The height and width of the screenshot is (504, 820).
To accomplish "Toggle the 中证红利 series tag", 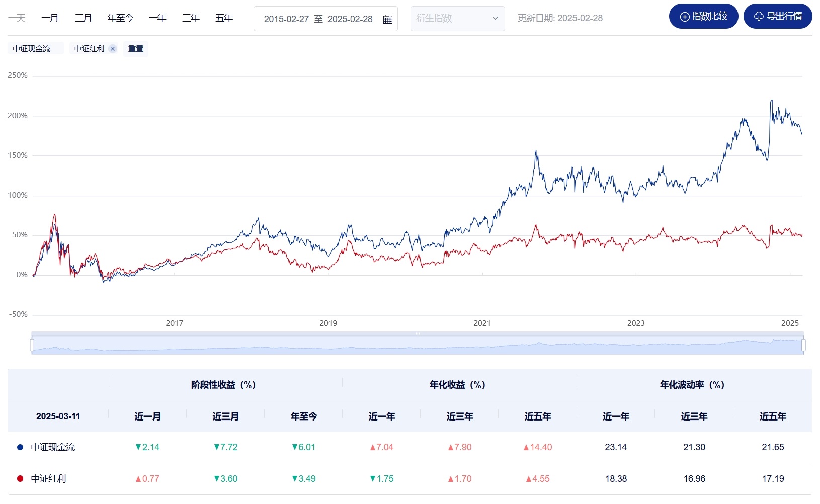I will (x=91, y=48).
